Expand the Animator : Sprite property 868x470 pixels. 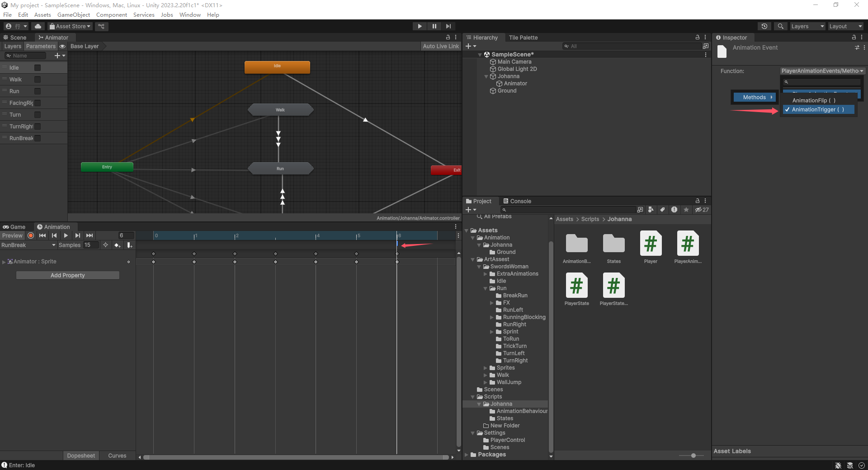4,262
